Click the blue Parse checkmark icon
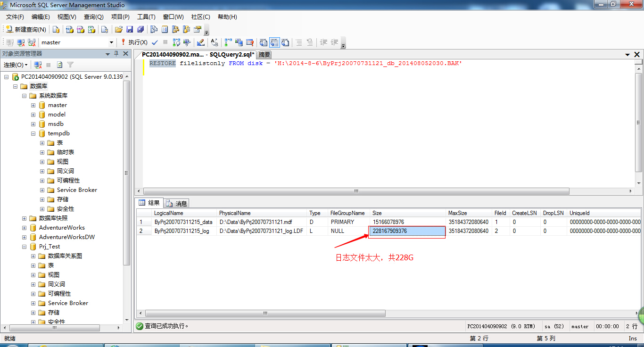Viewport: 644px width, 347px height. pyautogui.click(x=155, y=42)
